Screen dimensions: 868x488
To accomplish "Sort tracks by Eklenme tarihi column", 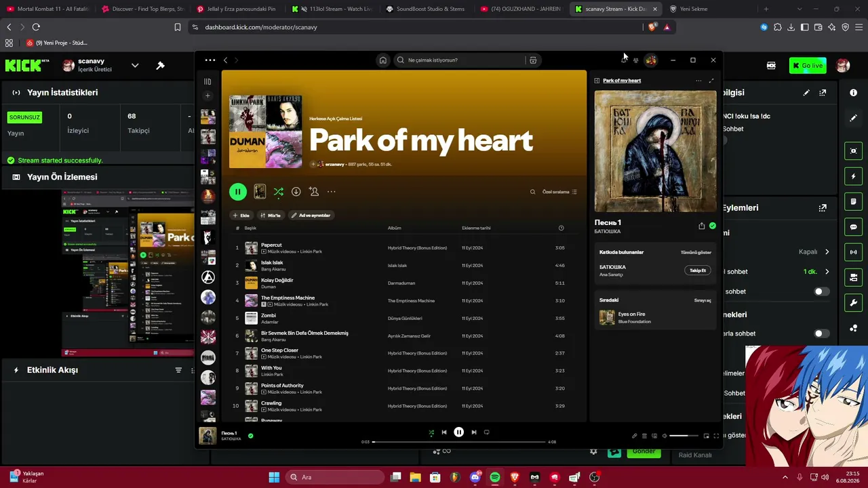I will [x=476, y=228].
